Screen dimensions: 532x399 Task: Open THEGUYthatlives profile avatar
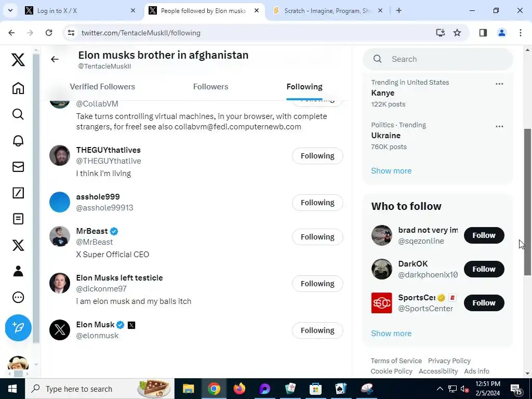pyautogui.click(x=60, y=155)
